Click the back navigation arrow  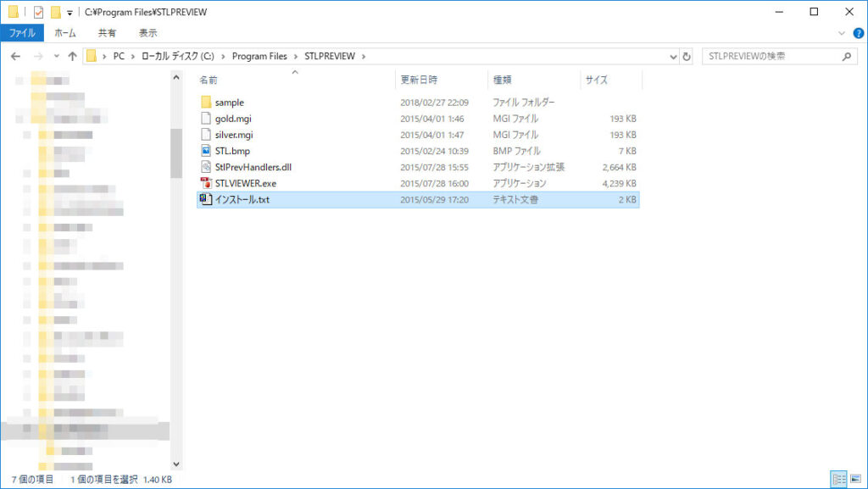pyautogui.click(x=16, y=57)
